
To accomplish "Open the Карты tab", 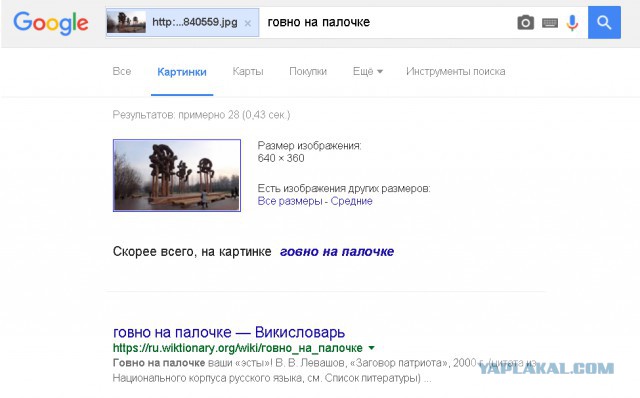I will 248,71.
